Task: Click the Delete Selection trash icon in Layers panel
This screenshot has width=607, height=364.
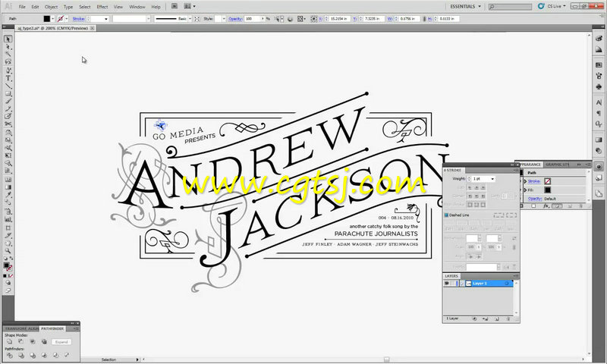Action: click(x=508, y=318)
